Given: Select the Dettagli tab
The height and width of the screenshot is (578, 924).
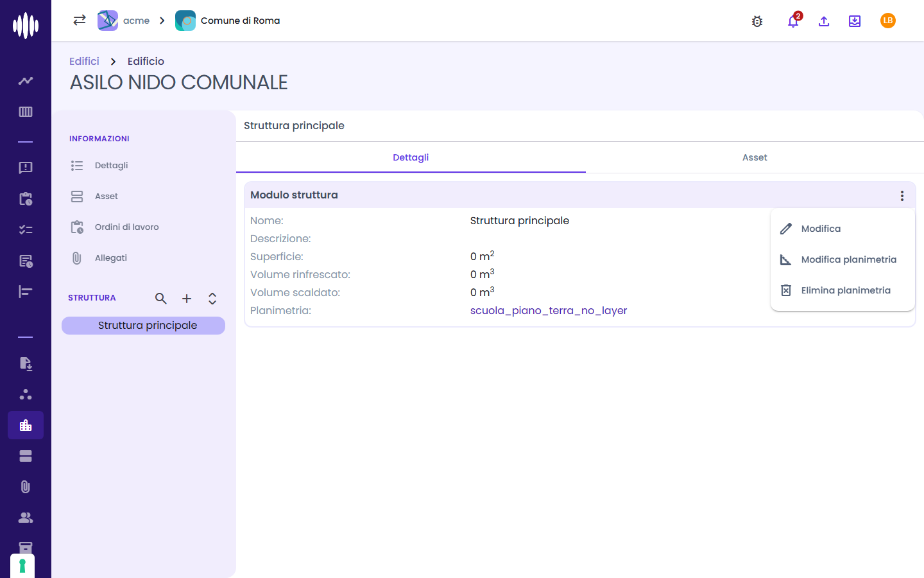Looking at the screenshot, I should (411, 157).
